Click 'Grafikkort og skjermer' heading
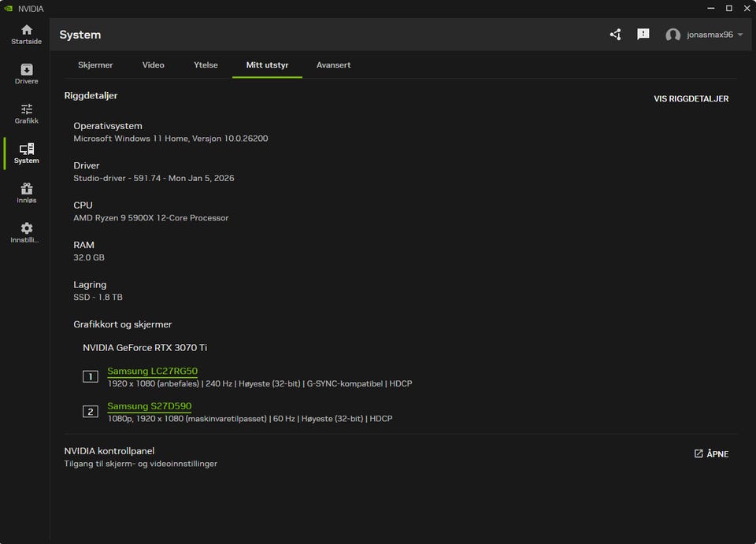756x544 pixels. [x=123, y=324]
